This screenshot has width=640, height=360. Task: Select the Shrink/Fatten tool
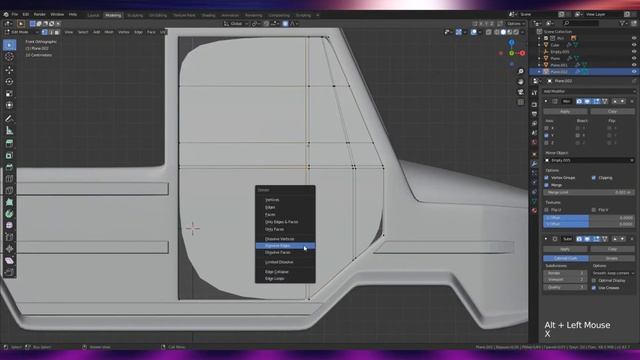pyautogui.click(x=9, y=249)
